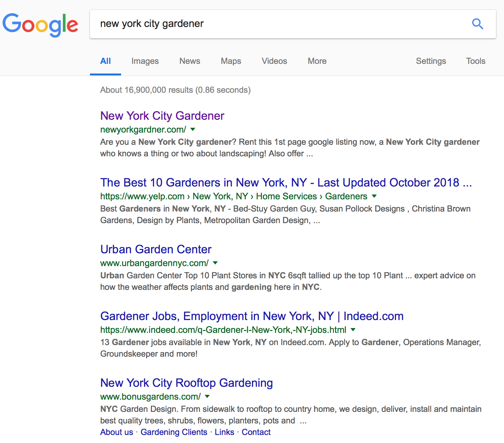504x443 pixels.
Task: Show the search Tools options
Action: click(x=476, y=61)
